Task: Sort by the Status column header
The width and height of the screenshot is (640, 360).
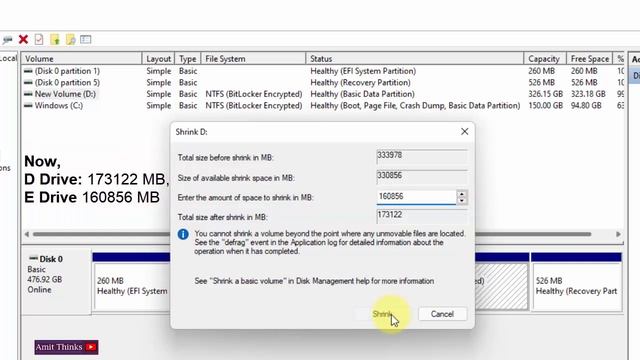Action: click(x=414, y=59)
